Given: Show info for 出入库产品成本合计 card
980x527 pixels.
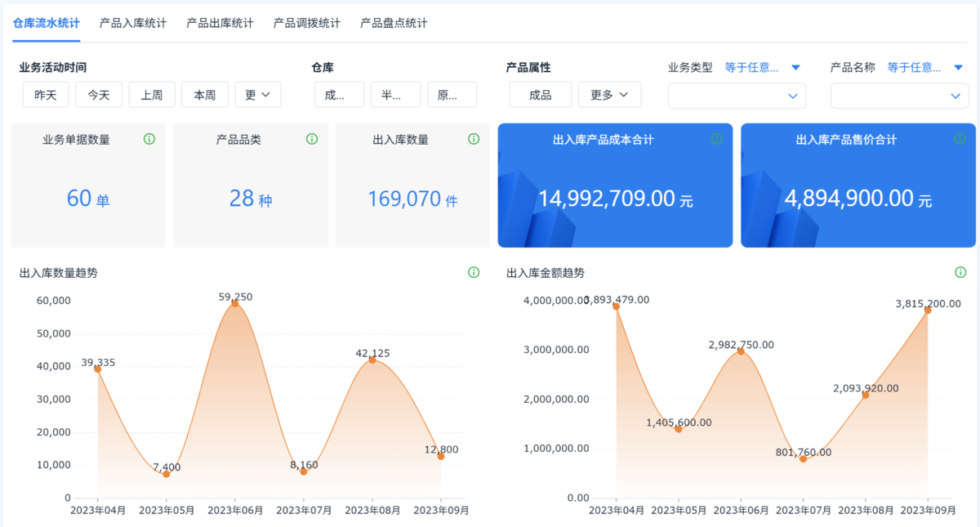Looking at the screenshot, I should pyautogui.click(x=717, y=139).
